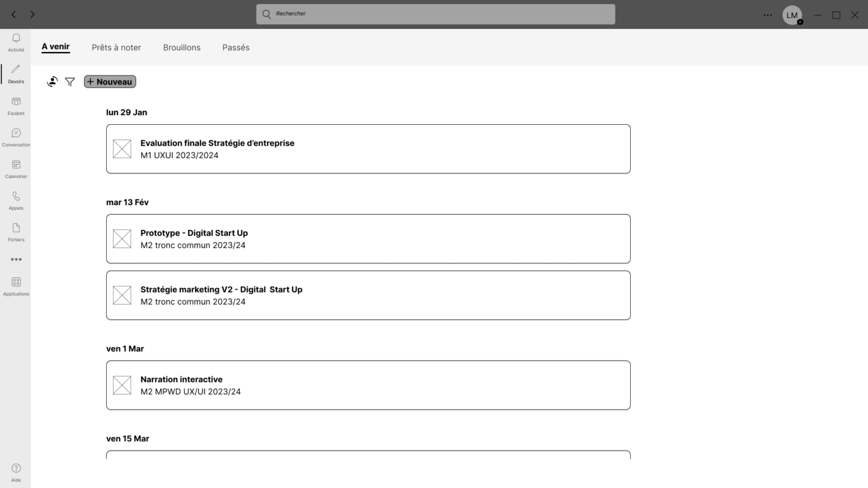
Task: Open the Activité notifications bell
Action: pos(16,38)
